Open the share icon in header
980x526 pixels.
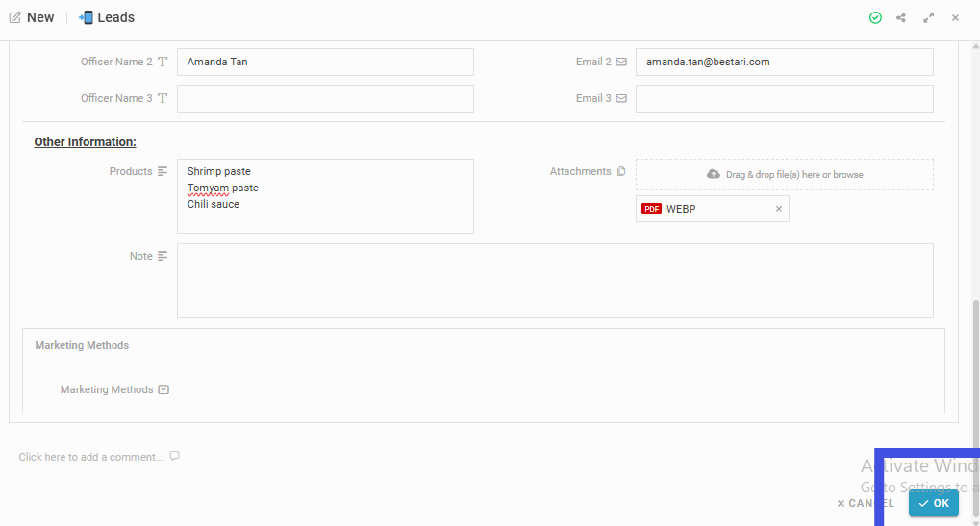pyautogui.click(x=900, y=18)
